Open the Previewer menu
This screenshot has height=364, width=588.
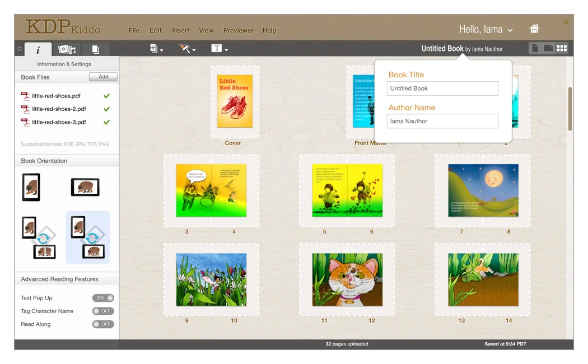[x=239, y=30]
